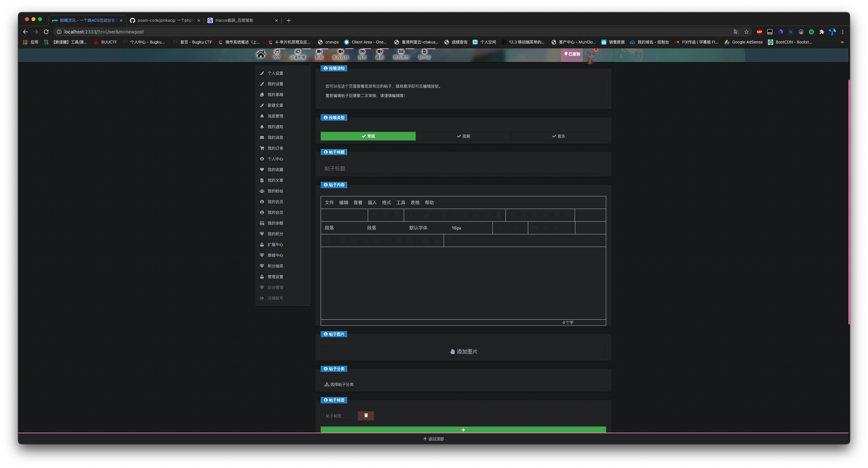
Task: Open the 动漫图集 gallery category
Action: coord(298,54)
